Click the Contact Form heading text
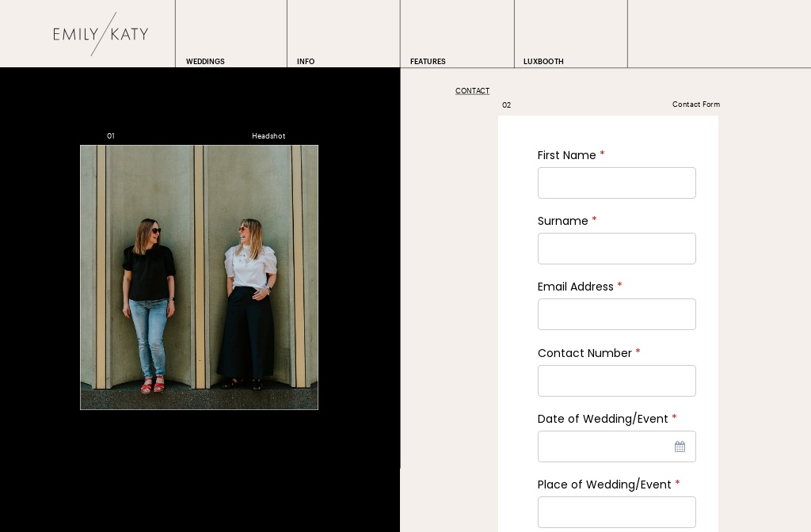Viewport: 811px width, 532px height. 695,104
